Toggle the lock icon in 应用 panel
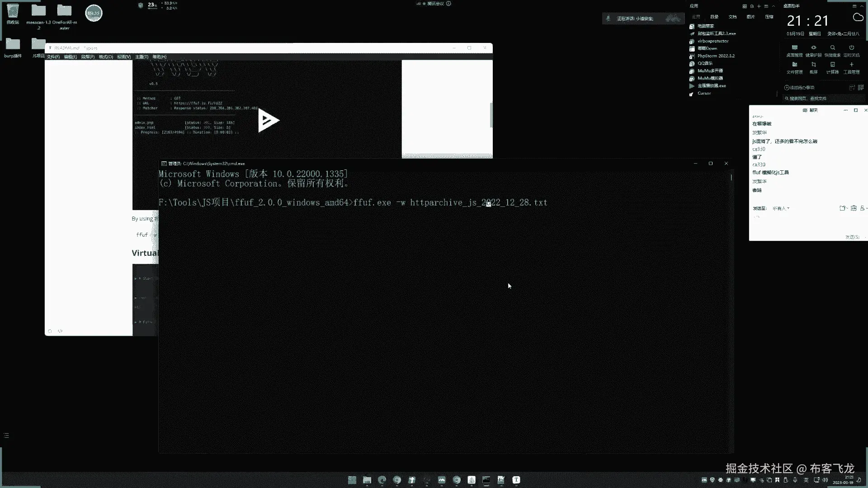Image resolution: width=868 pixels, height=488 pixels. coord(752,6)
